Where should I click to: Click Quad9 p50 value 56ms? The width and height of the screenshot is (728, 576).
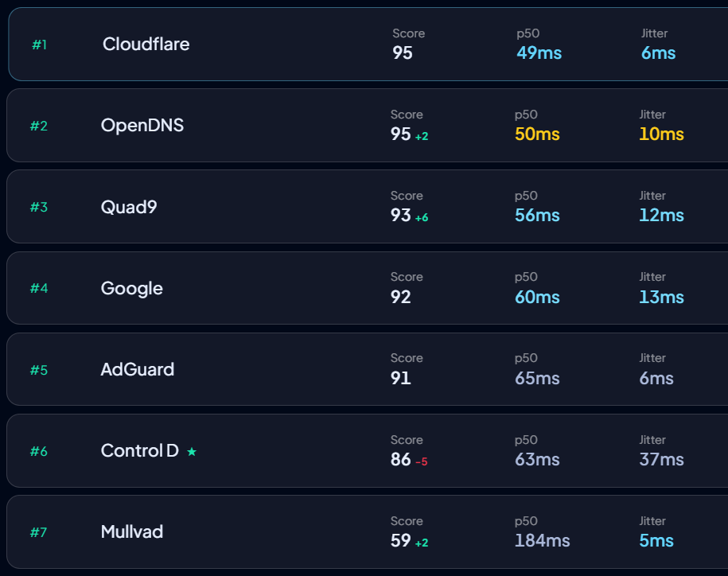point(537,216)
